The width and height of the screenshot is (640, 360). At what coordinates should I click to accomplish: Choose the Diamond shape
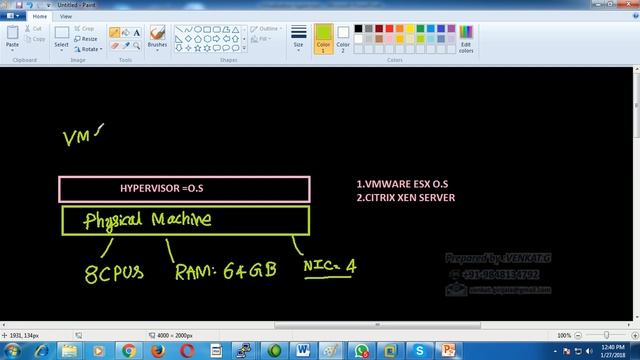point(188,39)
